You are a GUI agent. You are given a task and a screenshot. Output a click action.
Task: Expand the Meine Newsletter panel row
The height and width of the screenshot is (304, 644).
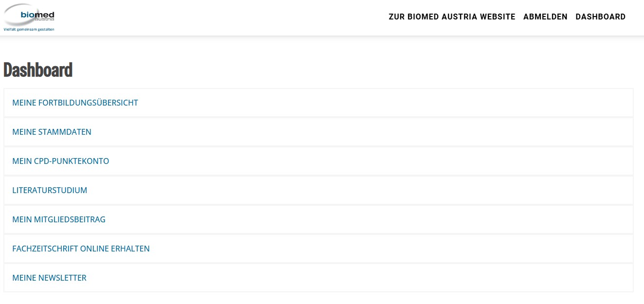[x=389, y=278]
